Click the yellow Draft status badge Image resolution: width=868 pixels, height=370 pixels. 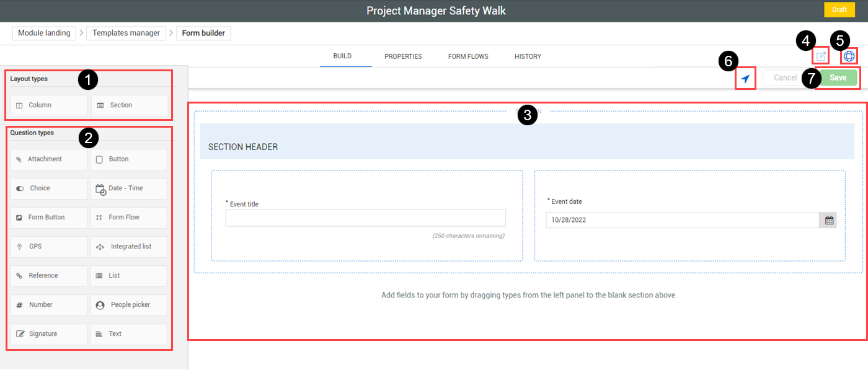coord(839,10)
